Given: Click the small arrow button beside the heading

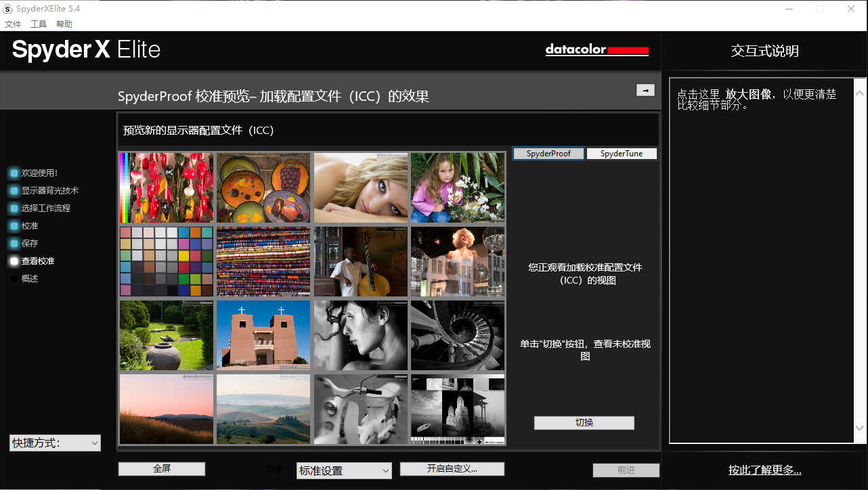Looking at the screenshot, I should (x=645, y=90).
